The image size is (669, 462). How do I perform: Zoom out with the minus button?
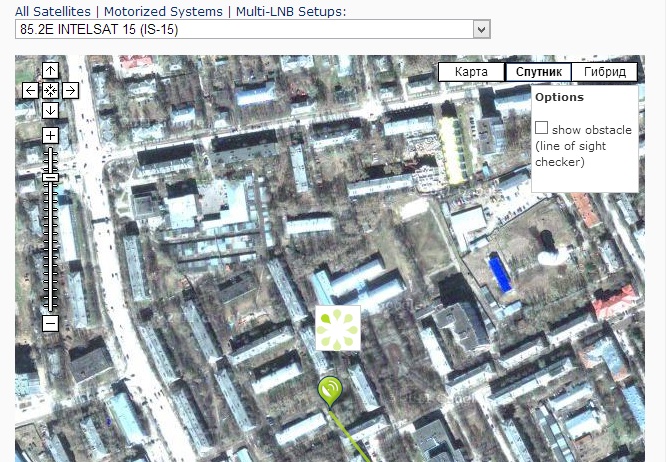point(50,324)
